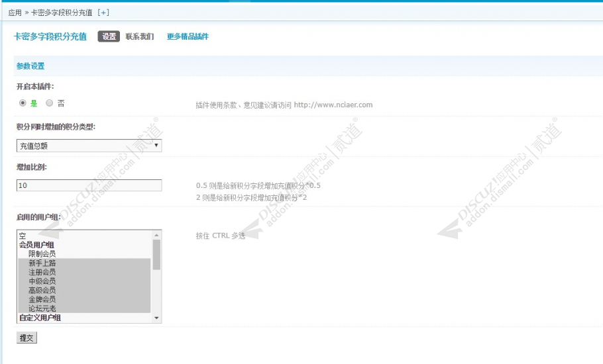603x364 pixels.
Task: Click the [+] add shortcut link
Action: [103, 13]
